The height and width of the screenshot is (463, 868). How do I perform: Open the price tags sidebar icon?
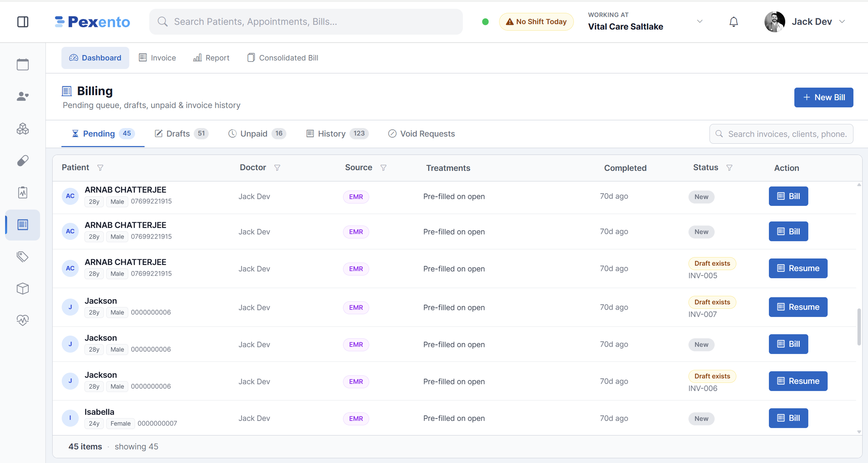click(x=23, y=256)
